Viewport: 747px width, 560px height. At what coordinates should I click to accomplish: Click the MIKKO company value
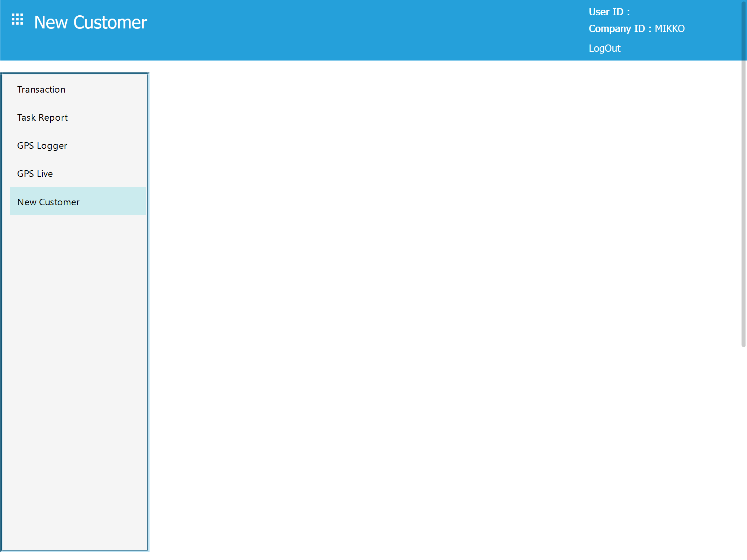[670, 29]
